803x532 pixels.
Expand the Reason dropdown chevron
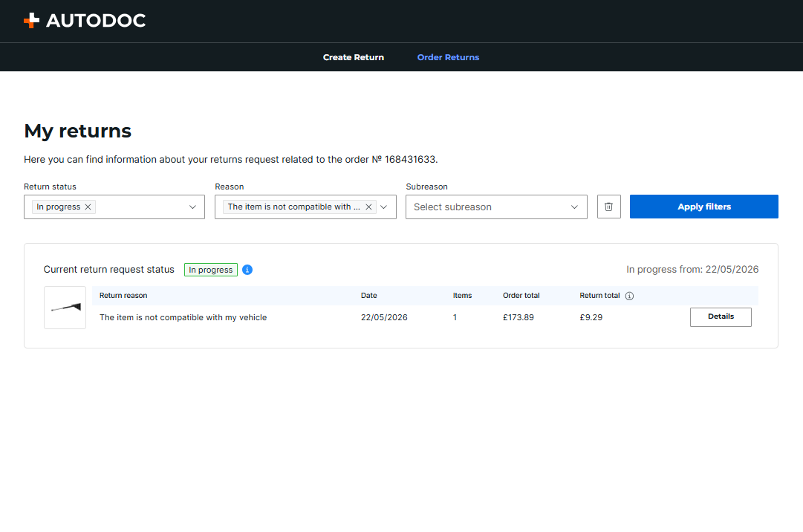384,207
